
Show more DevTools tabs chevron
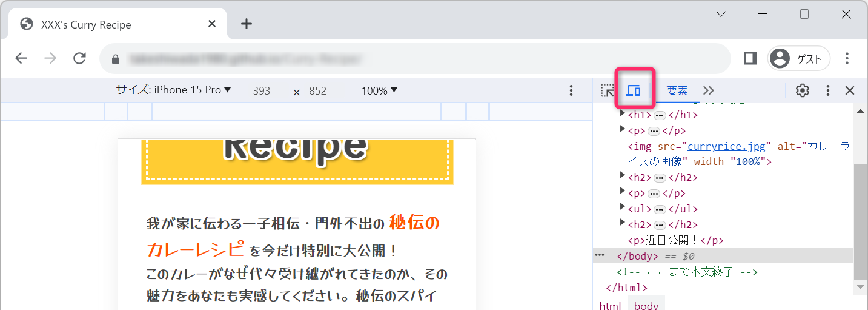709,90
